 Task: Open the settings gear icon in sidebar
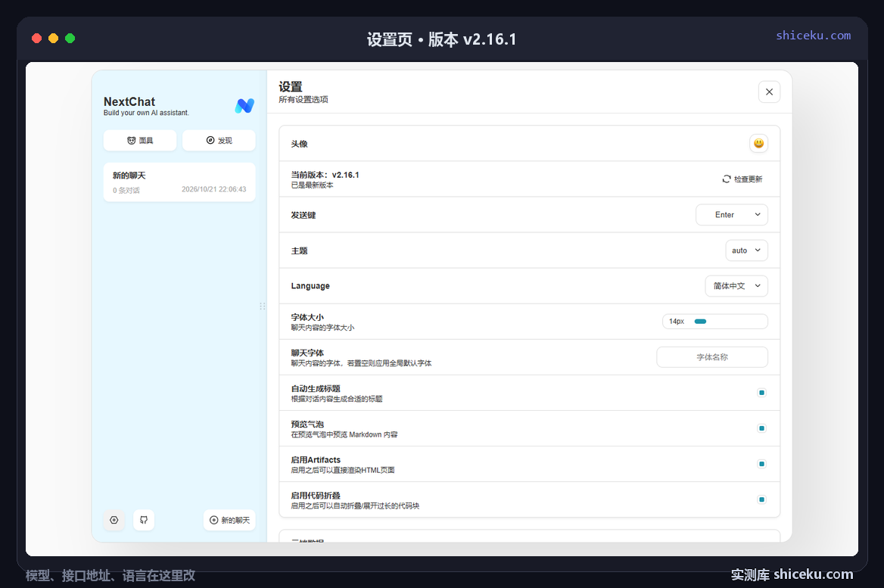click(x=114, y=520)
